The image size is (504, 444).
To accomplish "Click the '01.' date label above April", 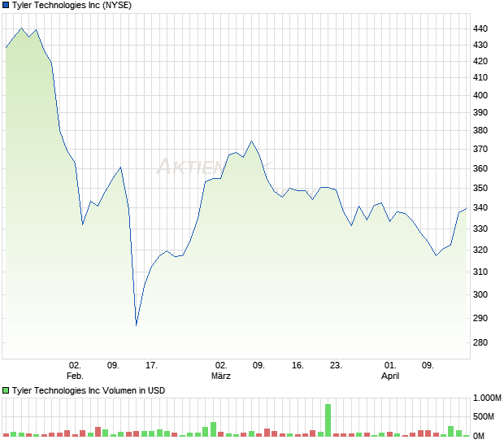I will pos(390,366).
